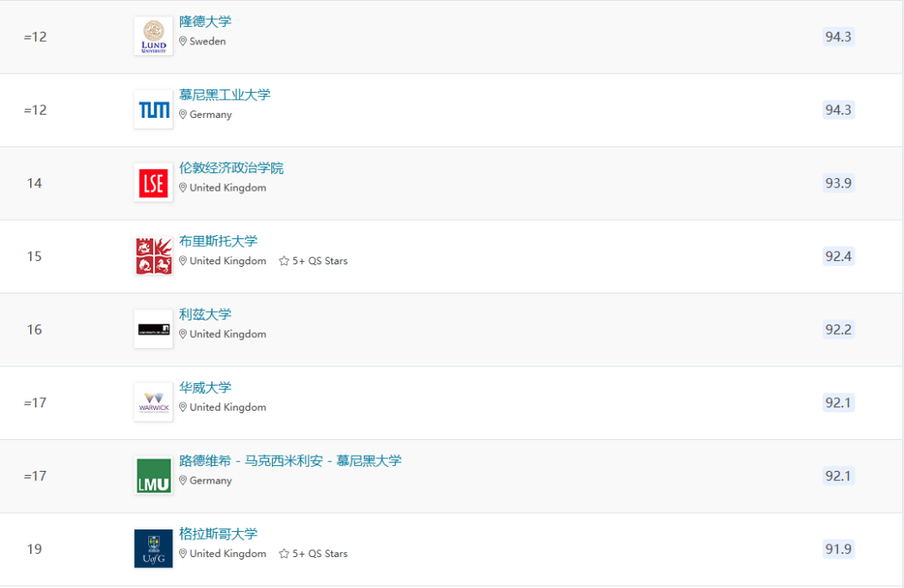The height and width of the screenshot is (588, 904).
Task: Open the 伦敦经济政治学院 link
Action: point(231,168)
